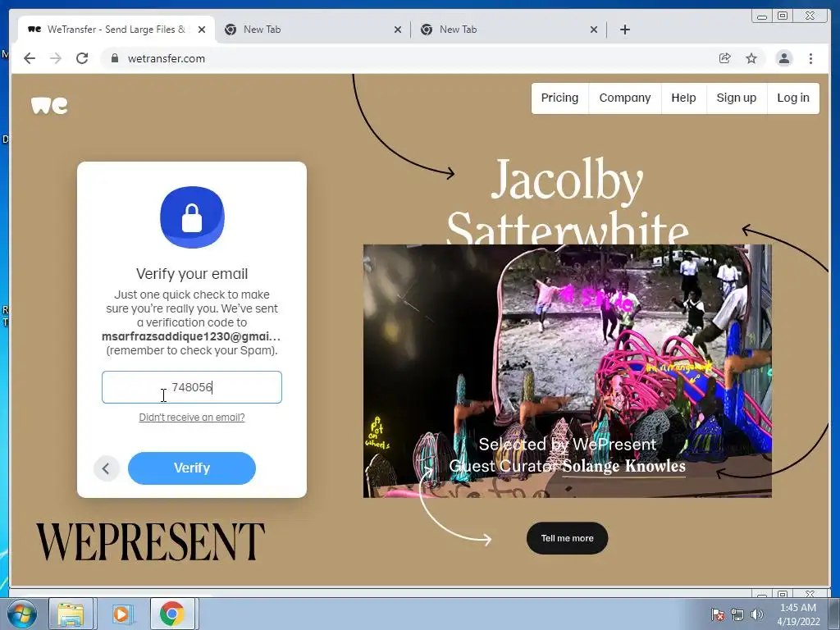Open the Solange Knowles link

[x=623, y=466]
